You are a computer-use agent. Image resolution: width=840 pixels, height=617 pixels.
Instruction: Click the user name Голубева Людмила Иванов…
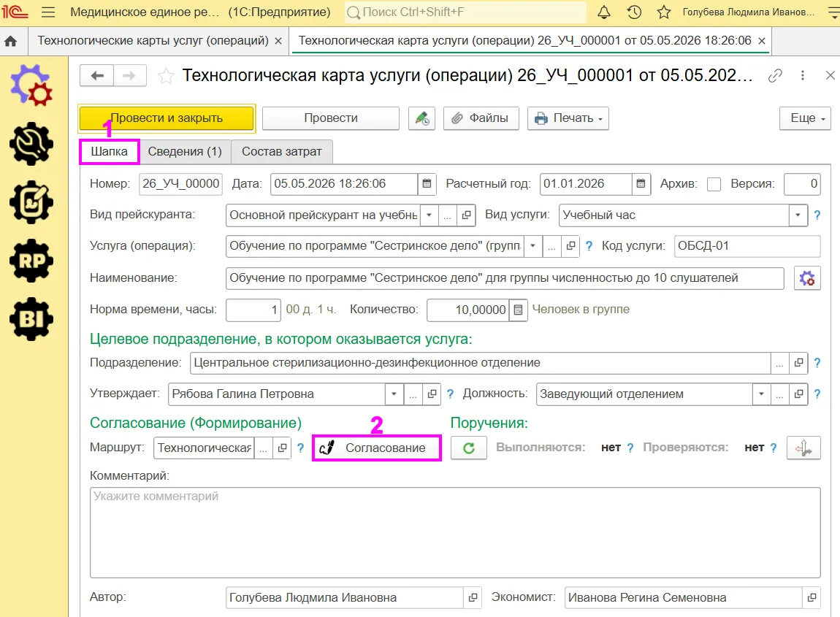click(x=749, y=12)
